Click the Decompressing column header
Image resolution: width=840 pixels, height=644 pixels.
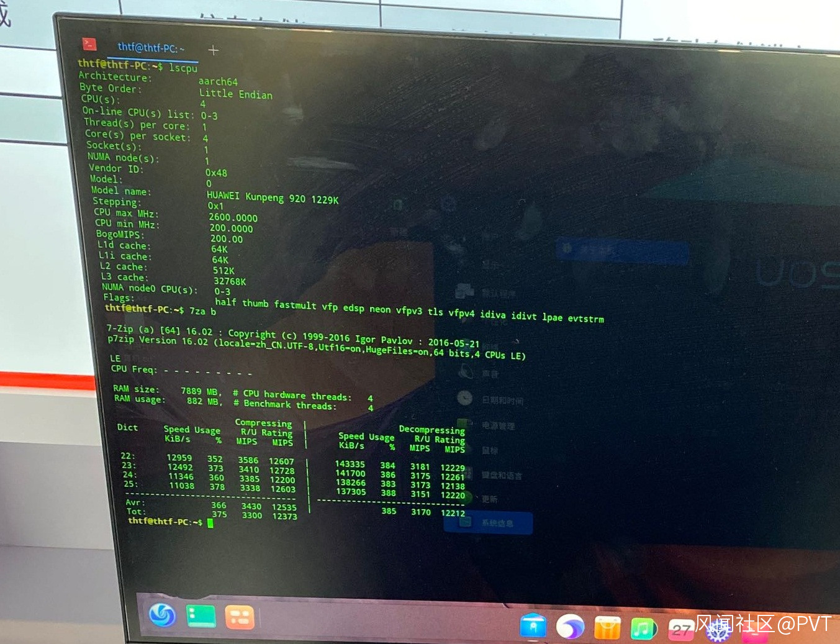pos(432,430)
